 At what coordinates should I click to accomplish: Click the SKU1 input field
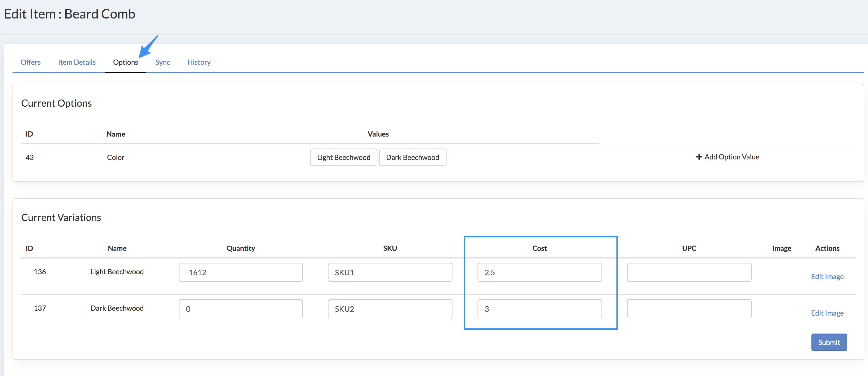point(390,272)
